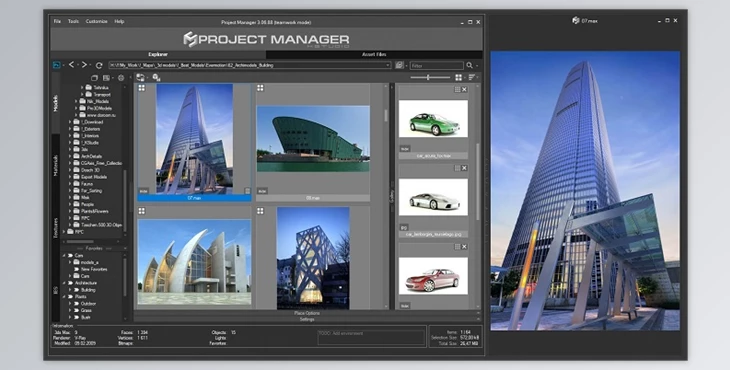
Task: Click the collapse-all icon above folder tree
Action: pos(95,78)
